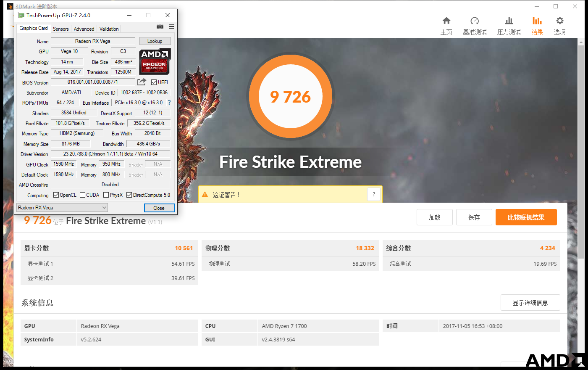Open GPU-Z screenshot camera icon
This screenshot has width=588, height=370.
click(160, 26)
